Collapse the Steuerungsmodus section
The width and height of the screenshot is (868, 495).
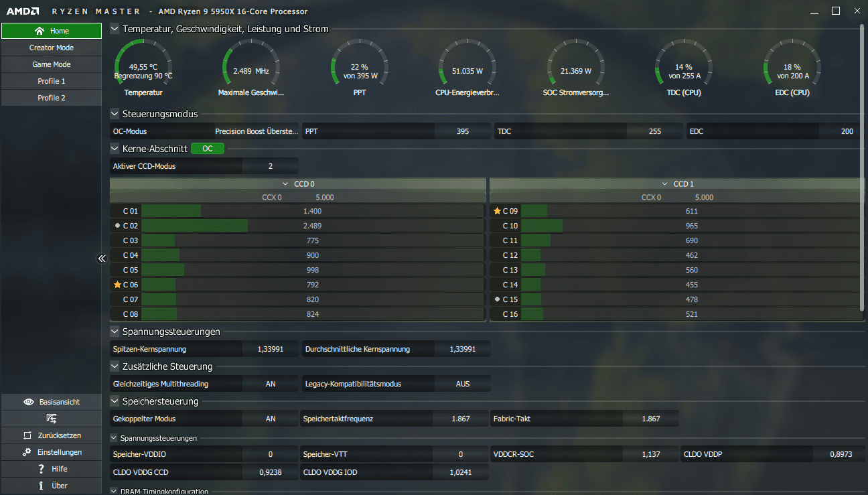click(x=115, y=114)
